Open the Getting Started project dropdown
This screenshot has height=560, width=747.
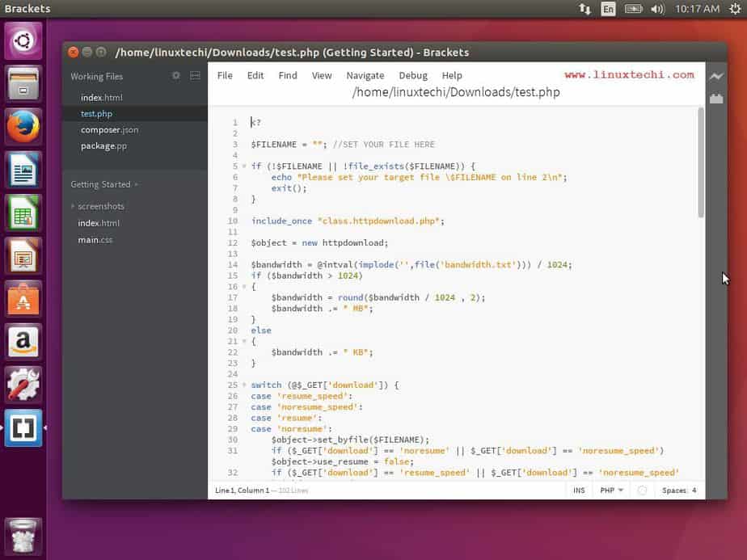(x=104, y=184)
